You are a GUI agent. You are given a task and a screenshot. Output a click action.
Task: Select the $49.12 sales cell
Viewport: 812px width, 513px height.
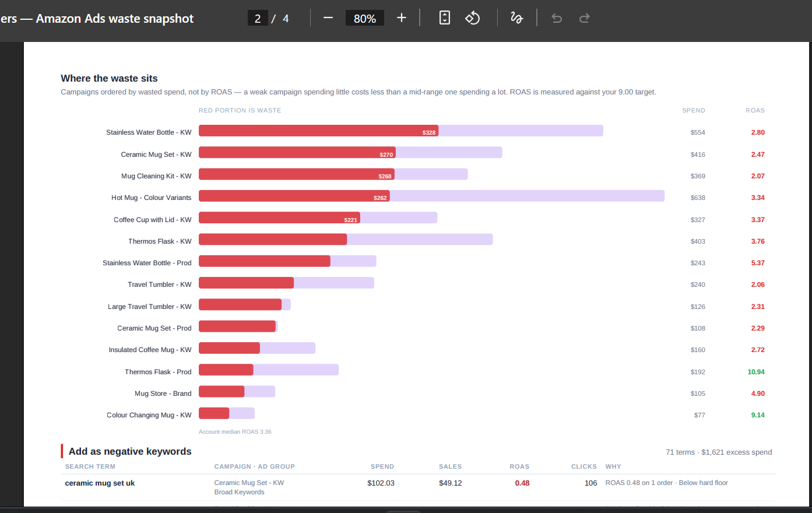[x=450, y=483]
